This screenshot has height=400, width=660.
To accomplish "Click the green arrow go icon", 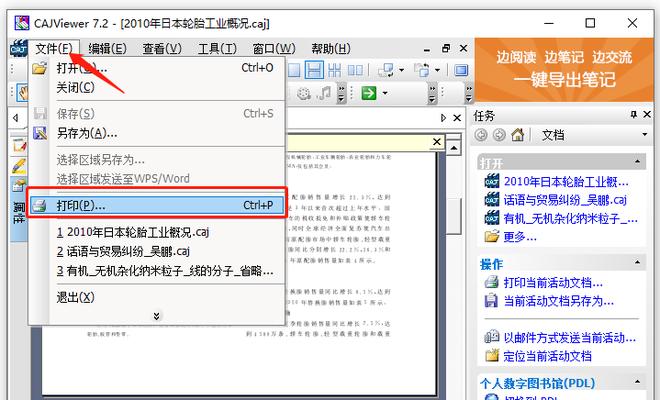I will (369, 93).
